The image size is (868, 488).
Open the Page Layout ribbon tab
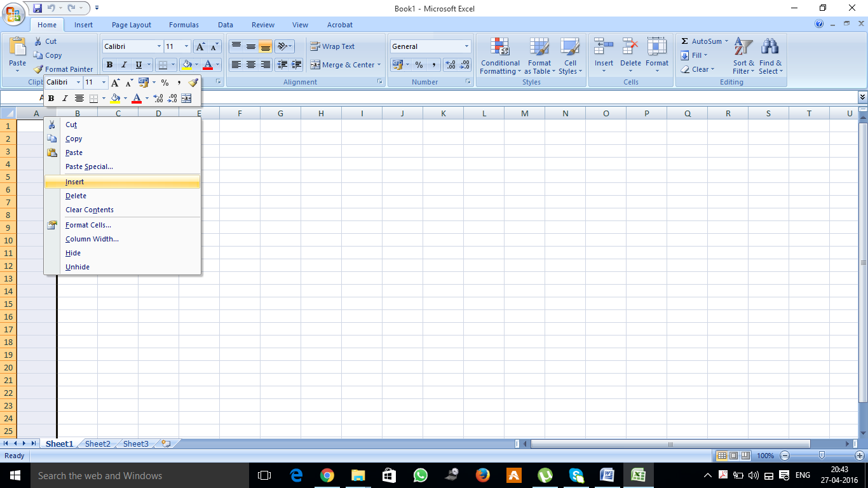pyautogui.click(x=132, y=25)
